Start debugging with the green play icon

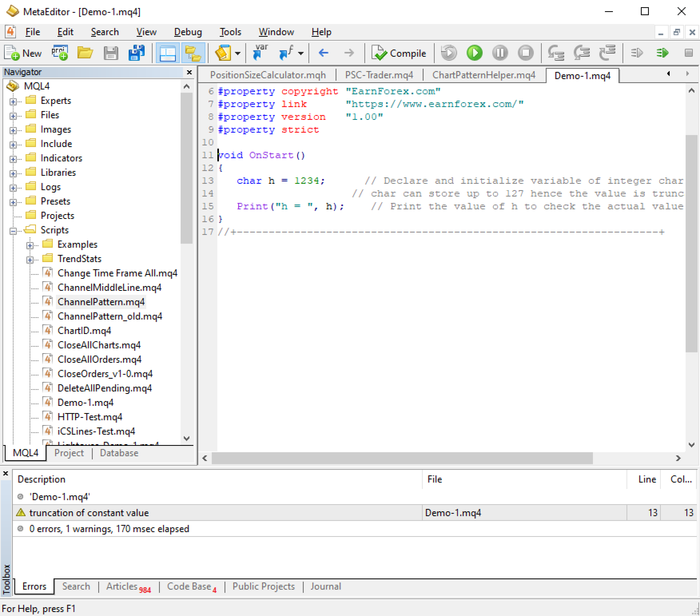[x=474, y=53]
